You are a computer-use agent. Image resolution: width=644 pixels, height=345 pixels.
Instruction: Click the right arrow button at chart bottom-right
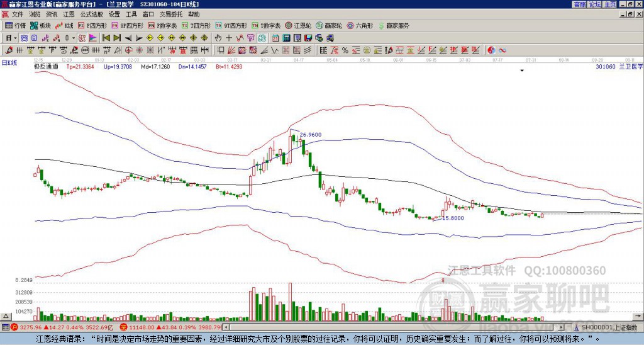pos(638,316)
